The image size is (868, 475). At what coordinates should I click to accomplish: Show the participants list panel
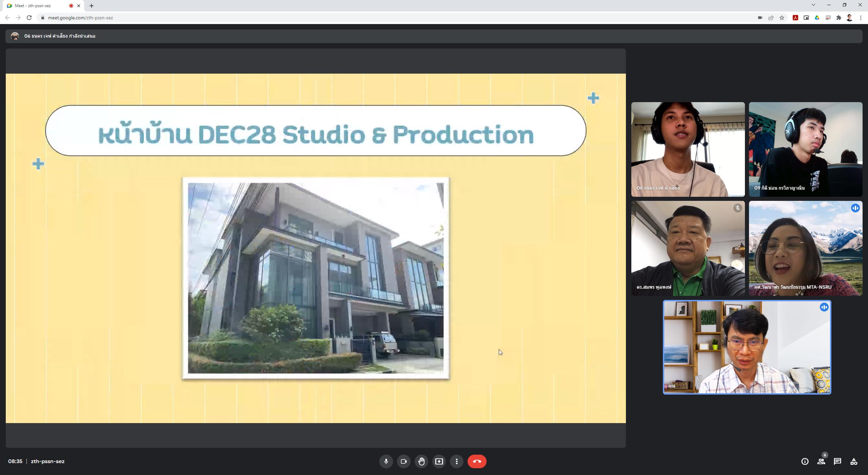tap(821, 461)
